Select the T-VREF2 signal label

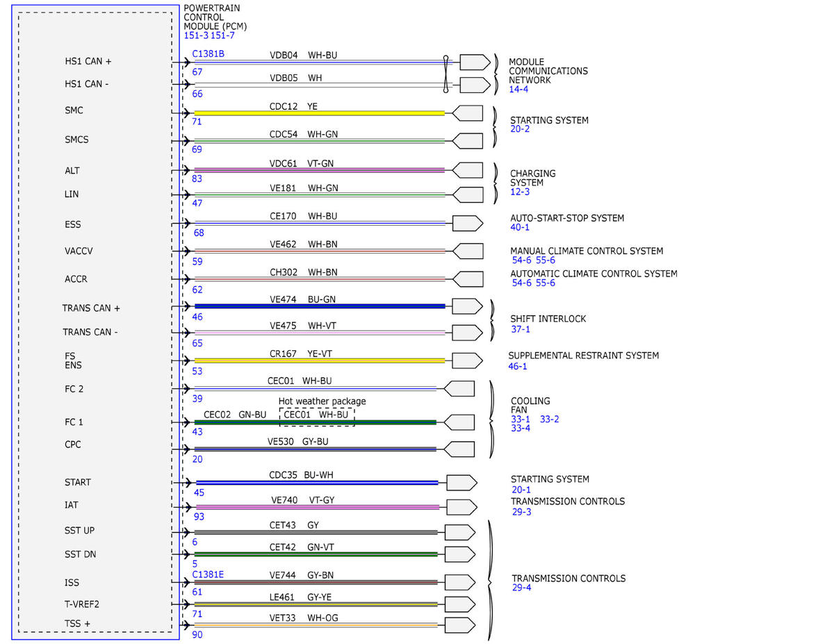(x=81, y=604)
